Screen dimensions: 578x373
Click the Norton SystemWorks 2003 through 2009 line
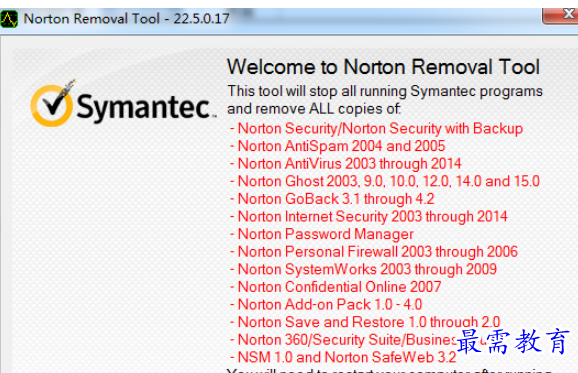(363, 269)
